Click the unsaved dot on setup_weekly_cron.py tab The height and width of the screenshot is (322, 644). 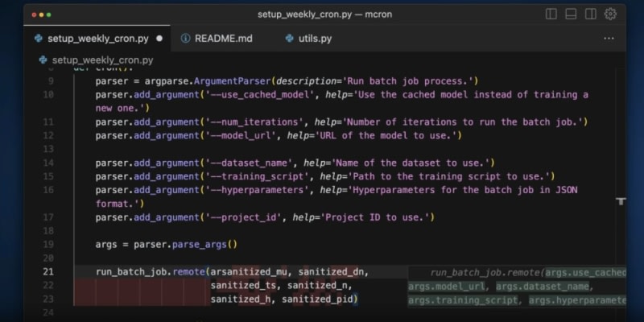click(159, 38)
